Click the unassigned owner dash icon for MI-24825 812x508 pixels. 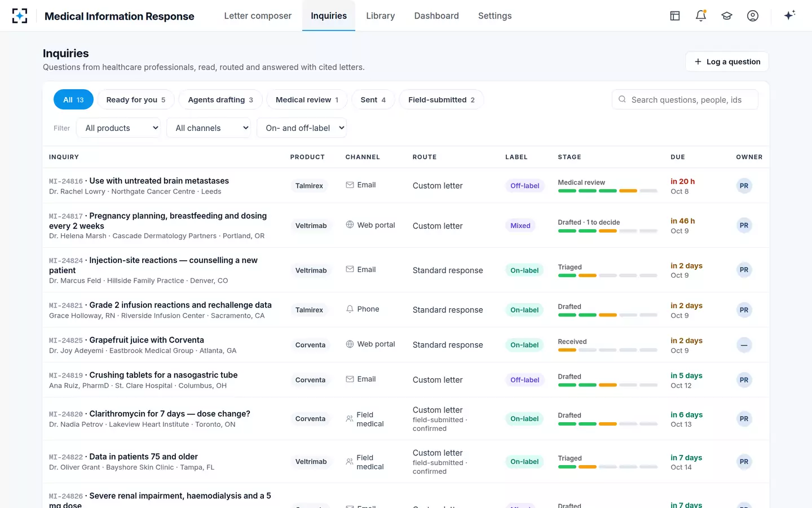(744, 345)
